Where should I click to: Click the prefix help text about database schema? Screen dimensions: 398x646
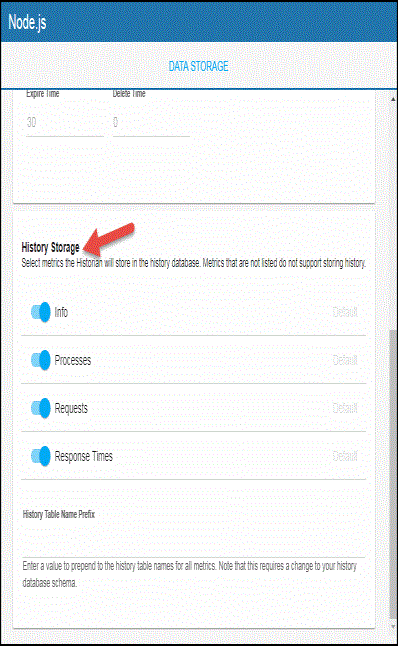(190, 574)
